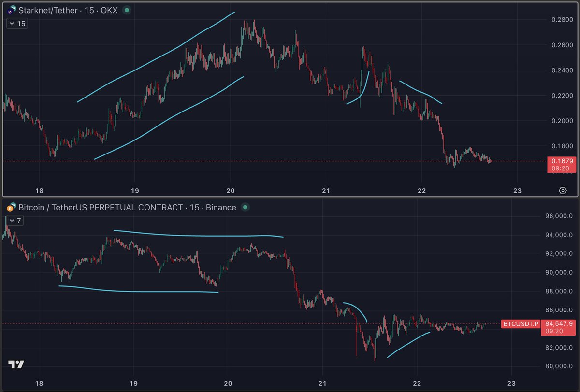Click the green market status dot beside Binance
The width and height of the screenshot is (580, 392).
click(245, 208)
